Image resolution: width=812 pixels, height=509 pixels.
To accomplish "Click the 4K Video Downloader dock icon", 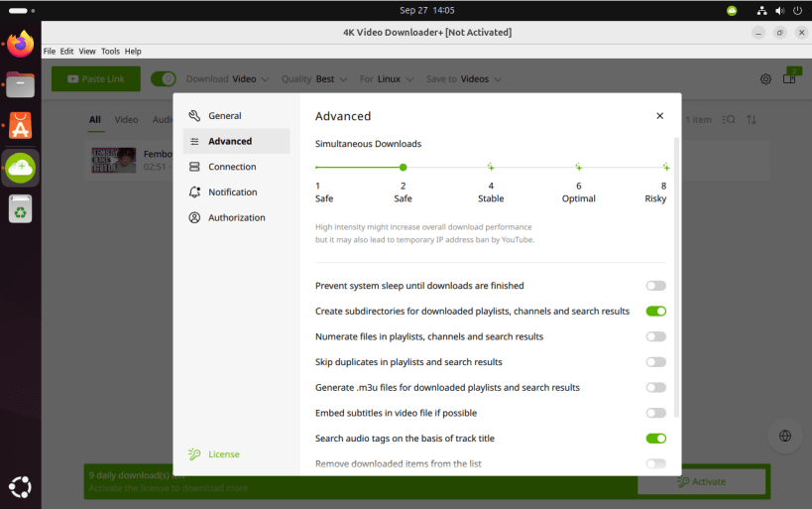I will pyautogui.click(x=20, y=168).
